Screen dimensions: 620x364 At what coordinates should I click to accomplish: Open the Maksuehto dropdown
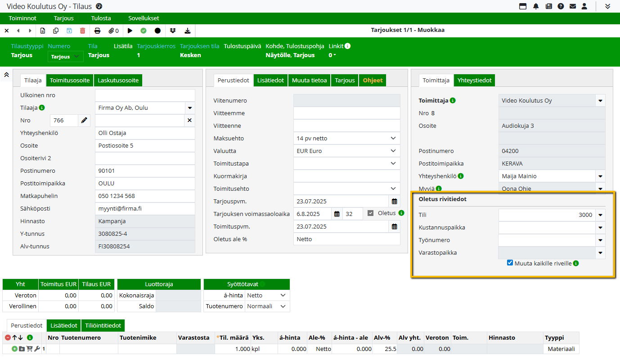tap(393, 138)
